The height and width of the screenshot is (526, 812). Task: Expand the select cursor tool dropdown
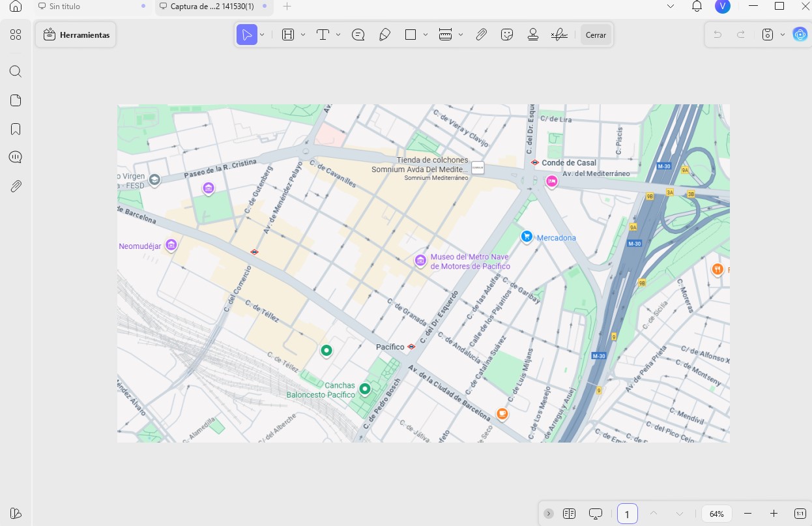262,35
